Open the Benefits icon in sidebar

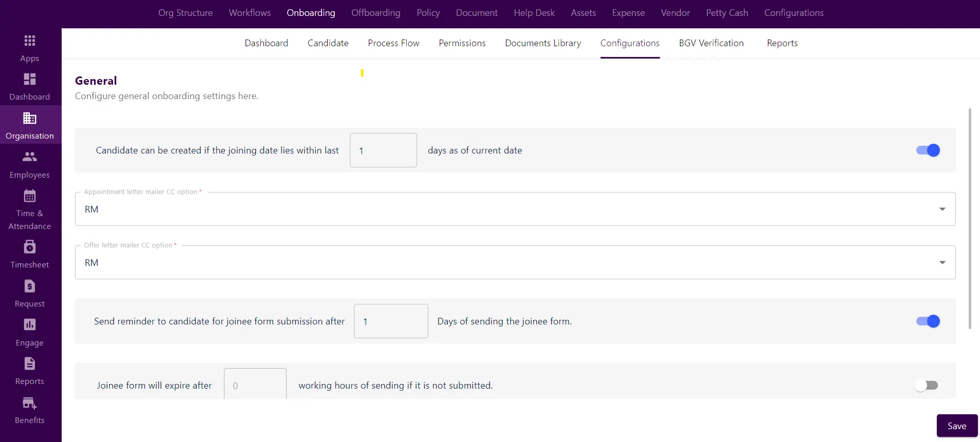click(x=30, y=403)
